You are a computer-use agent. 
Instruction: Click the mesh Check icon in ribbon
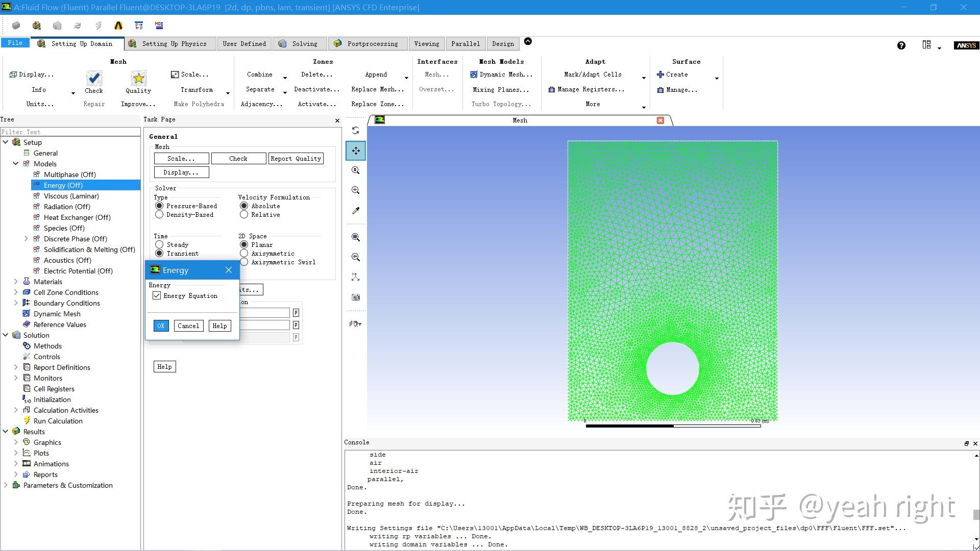point(94,79)
